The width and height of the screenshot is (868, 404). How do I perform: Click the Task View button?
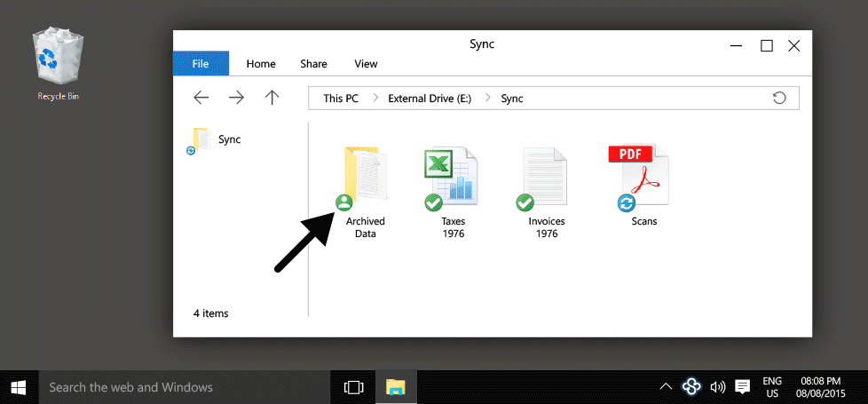pyautogui.click(x=353, y=387)
